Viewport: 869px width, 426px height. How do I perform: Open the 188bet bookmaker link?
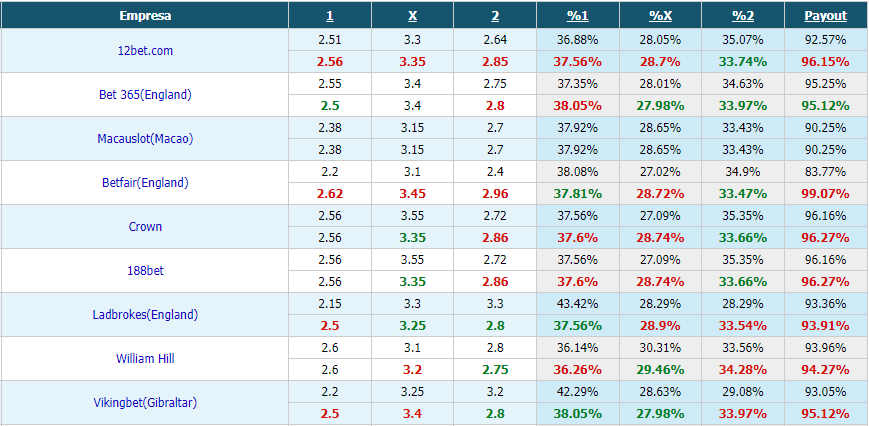click(x=145, y=270)
